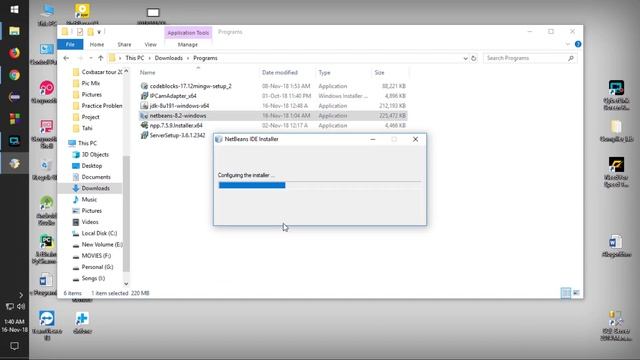The height and width of the screenshot is (360, 640).
Task: Sort files by Name column
Action: tap(147, 73)
